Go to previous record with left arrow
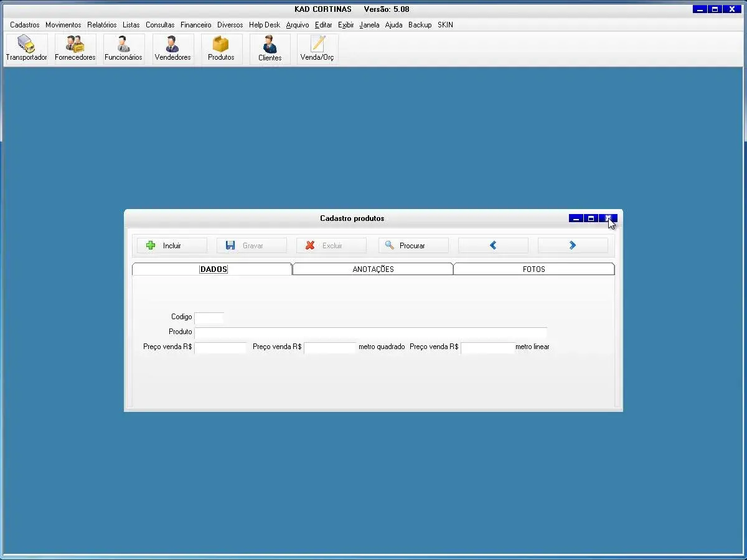The height and width of the screenshot is (560, 747). tap(493, 246)
